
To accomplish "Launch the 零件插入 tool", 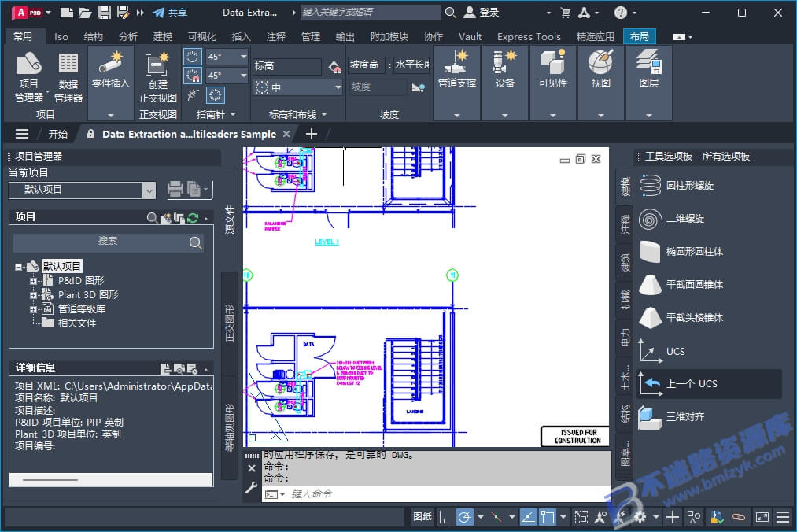I will [x=111, y=70].
